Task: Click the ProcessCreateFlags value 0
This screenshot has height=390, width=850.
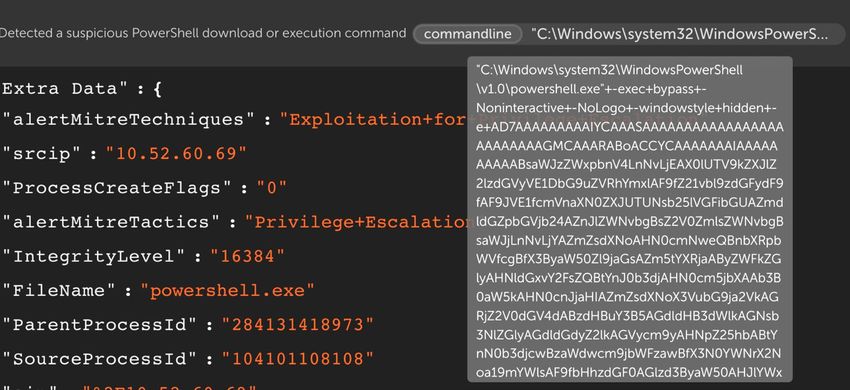Action: (x=271, y=188)
